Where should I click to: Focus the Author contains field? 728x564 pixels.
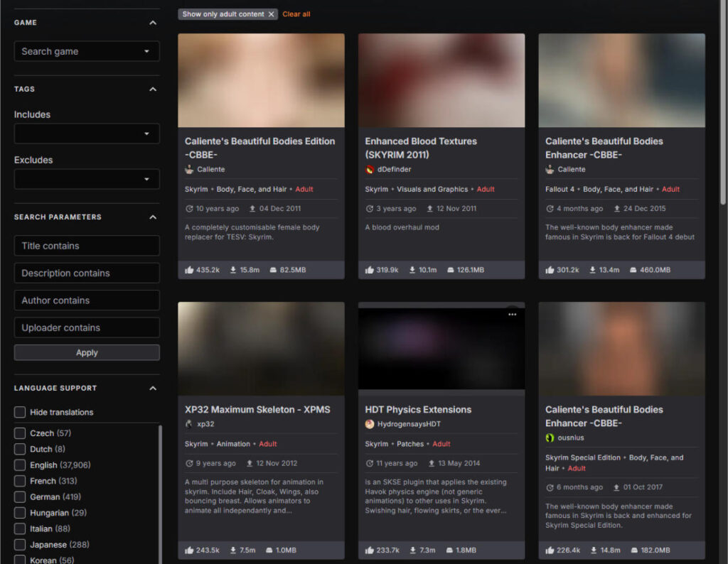click(x=87, y=300)
